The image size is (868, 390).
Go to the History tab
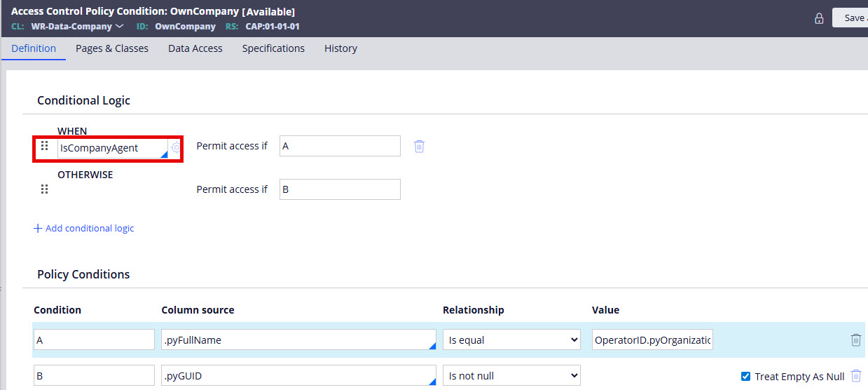(340, 48)
